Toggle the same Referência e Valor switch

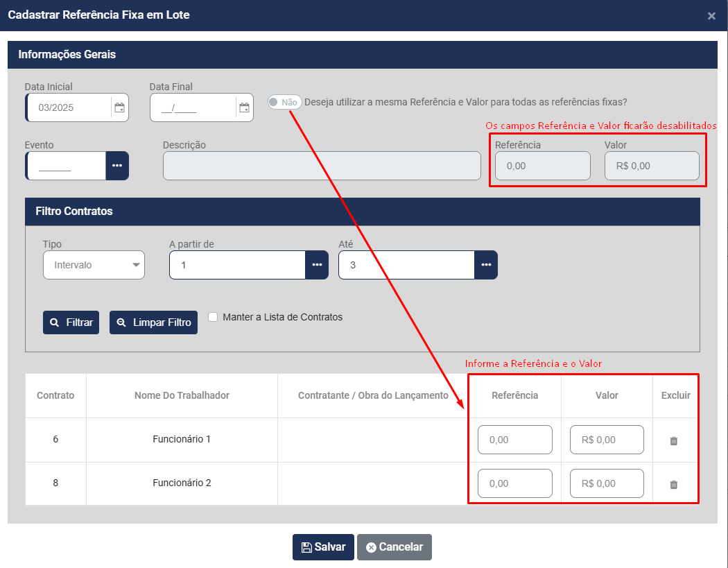click(x=284, y=102)
